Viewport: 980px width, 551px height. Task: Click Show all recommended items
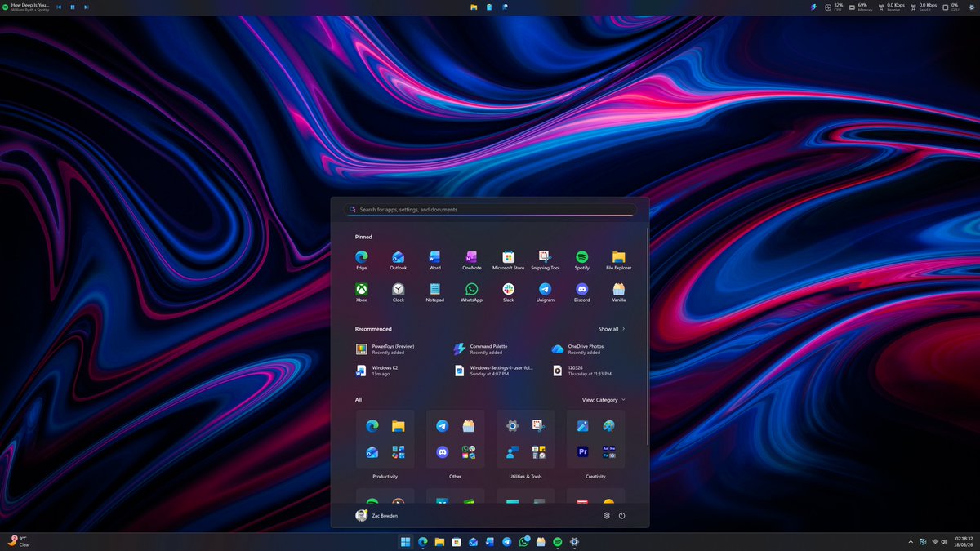click(x=612, y=329)
